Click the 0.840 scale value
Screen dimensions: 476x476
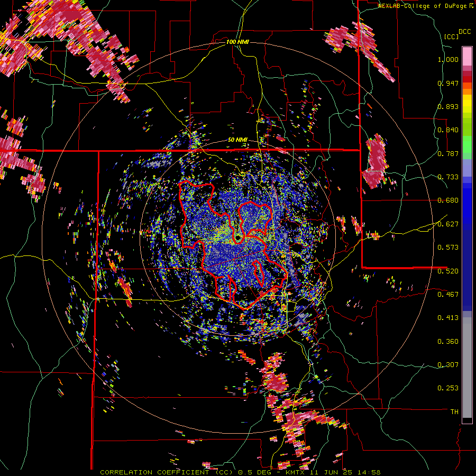(x=448, y=130)
